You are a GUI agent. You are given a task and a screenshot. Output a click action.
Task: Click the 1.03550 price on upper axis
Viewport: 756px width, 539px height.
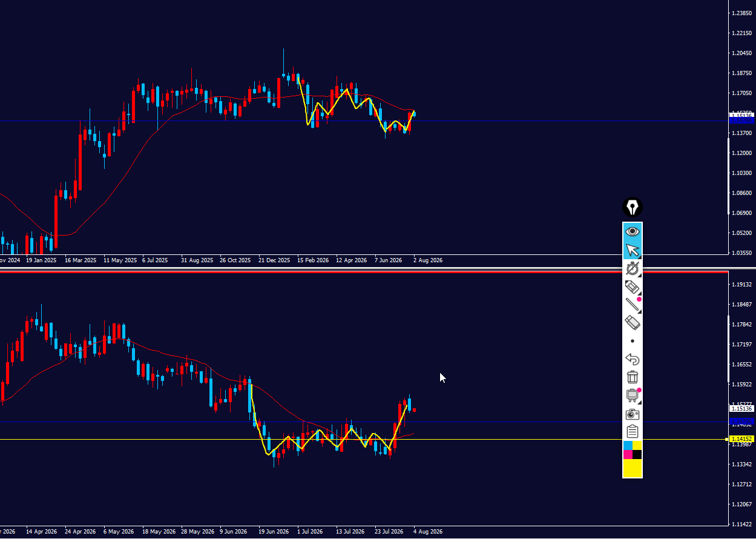[741, 253]
